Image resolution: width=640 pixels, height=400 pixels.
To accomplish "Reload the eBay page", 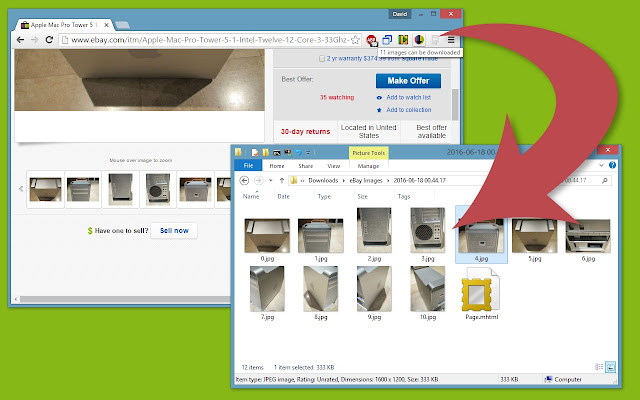I will point(49,40).
